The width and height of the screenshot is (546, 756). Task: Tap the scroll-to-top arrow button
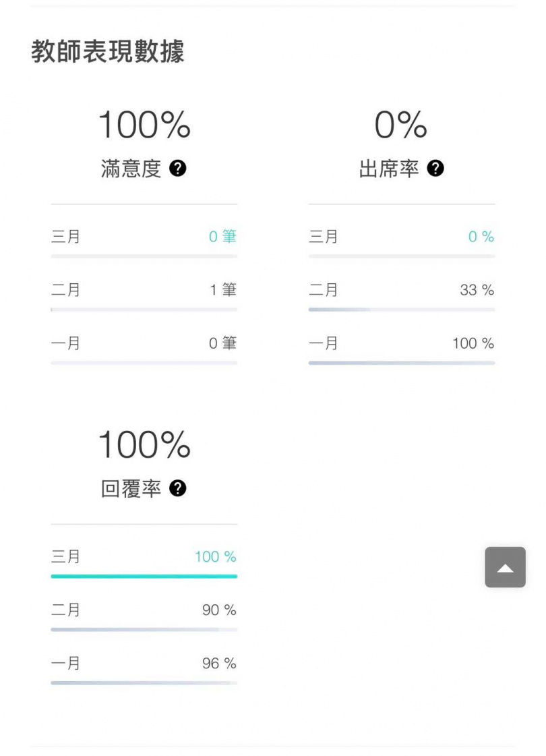(x=505, y=567)
